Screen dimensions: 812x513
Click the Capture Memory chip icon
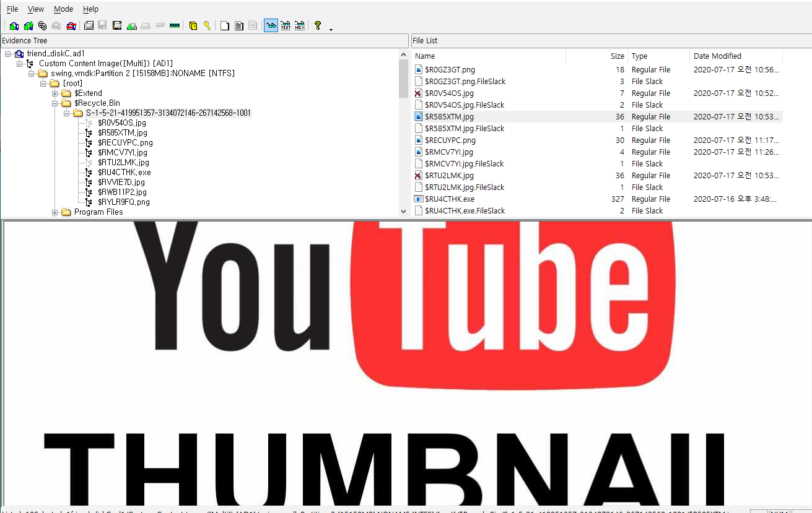tap(174, 26)
